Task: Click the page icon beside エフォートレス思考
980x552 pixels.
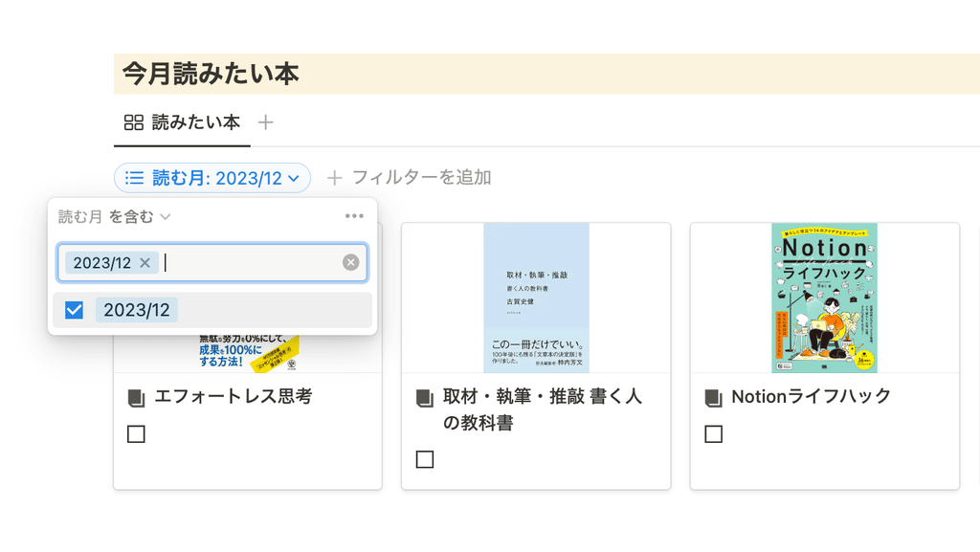Action: (x=136, y=398)
